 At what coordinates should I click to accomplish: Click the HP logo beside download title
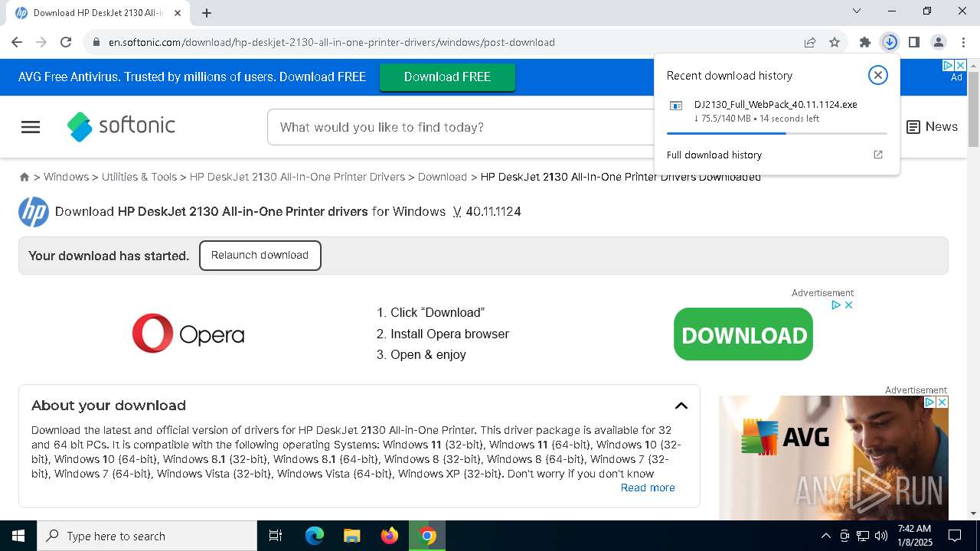[34, 212]
